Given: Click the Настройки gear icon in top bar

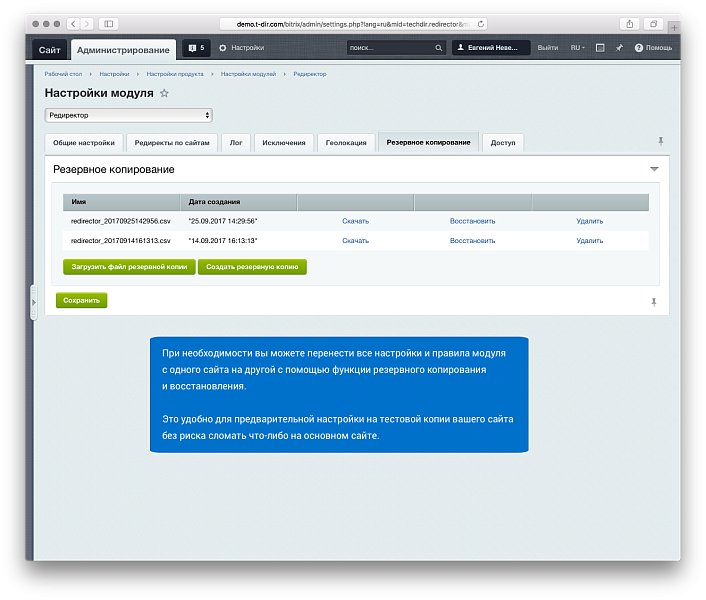Looking at the screenshot, I should [x=223, y=48].
